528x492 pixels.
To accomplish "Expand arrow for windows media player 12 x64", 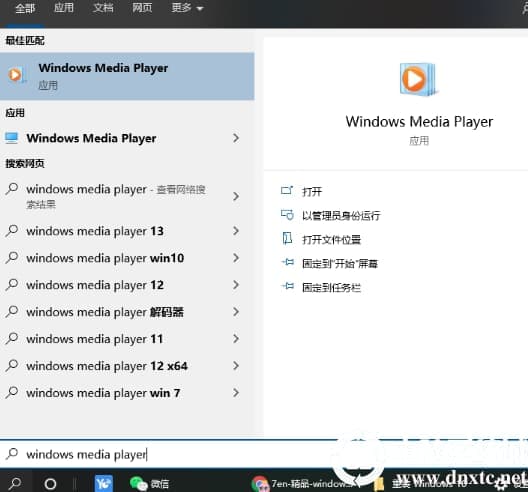I will point(236,366).
